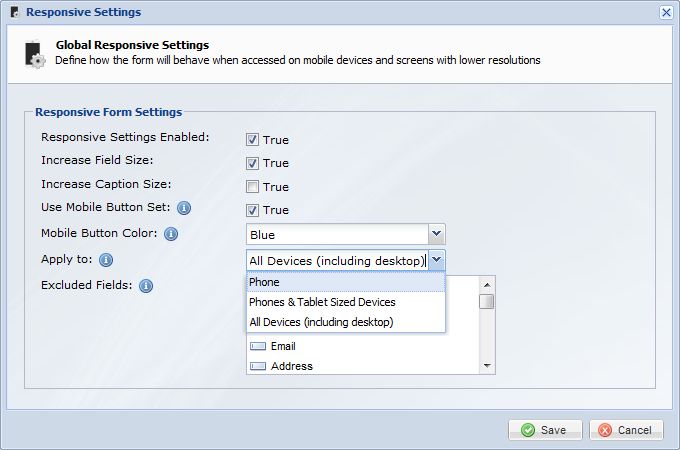This screenshot has height=450, width=680.
Task: Click the Responsive Form Settings group title
Action: point(108,112)
